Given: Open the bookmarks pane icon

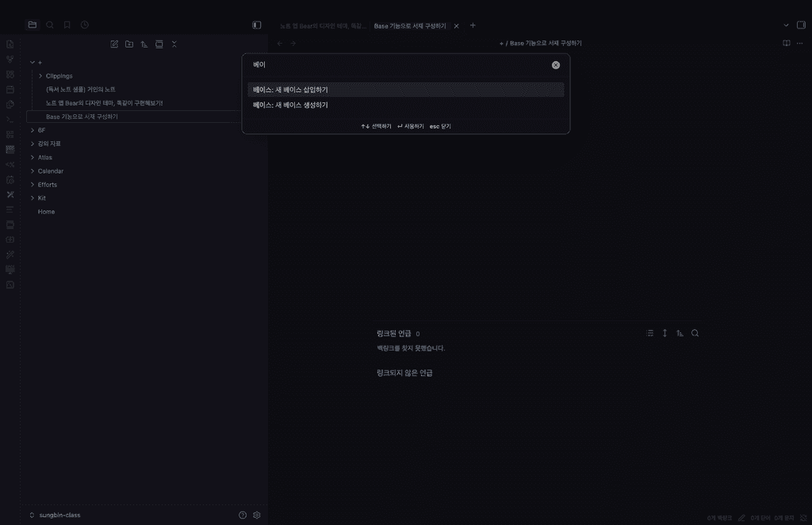Looking at the screenshot, I should 67,25.
